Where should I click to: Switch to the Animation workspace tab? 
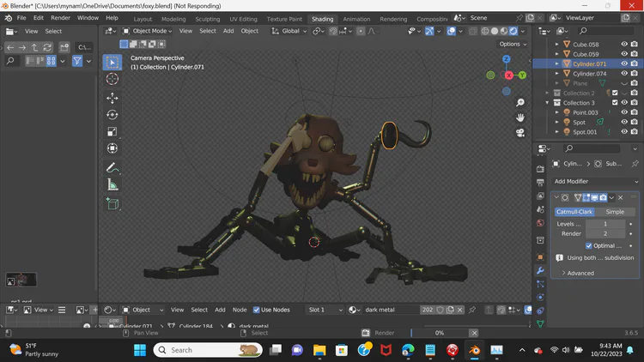(356, 19)
